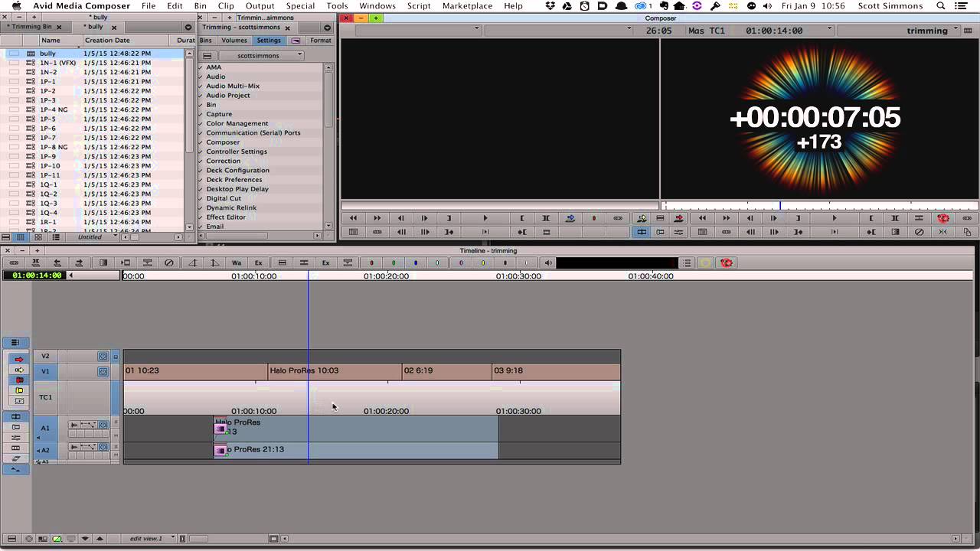Open the Fast Menu hamburger in timeline toolbar
980x551 pixels.
[687, 262]
